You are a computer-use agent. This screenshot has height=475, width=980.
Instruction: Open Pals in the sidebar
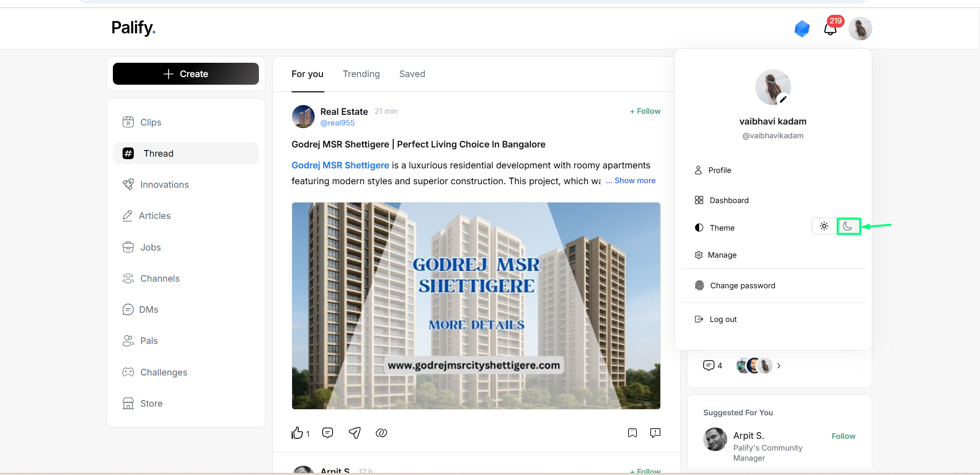[x=186, y=341]
